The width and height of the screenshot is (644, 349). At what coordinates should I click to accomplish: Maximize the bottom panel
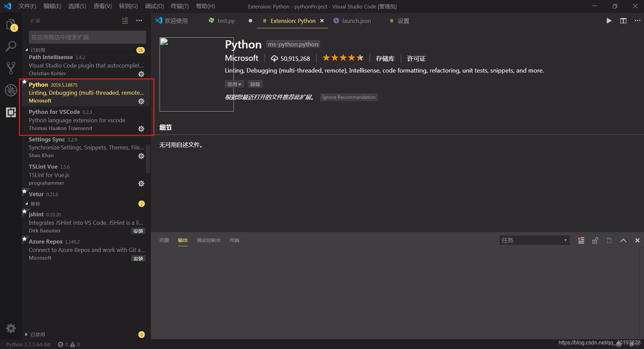623,240
